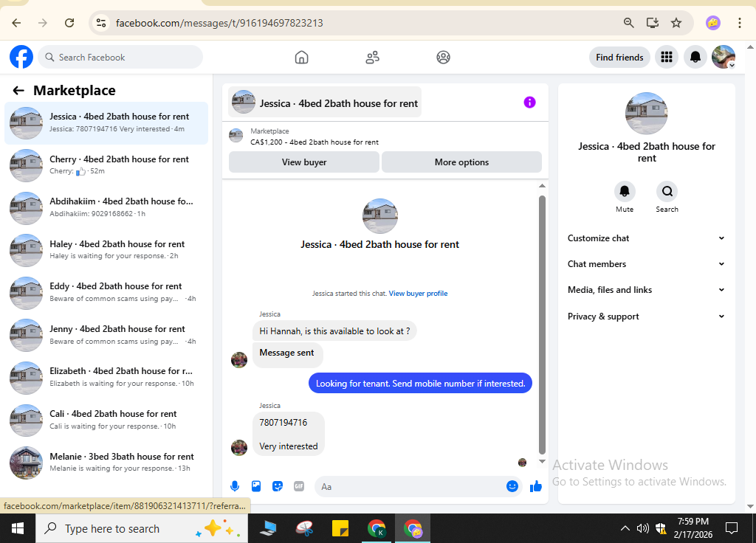
Task: Click the taskbar Type here to search box
Action: pos(142,528)
